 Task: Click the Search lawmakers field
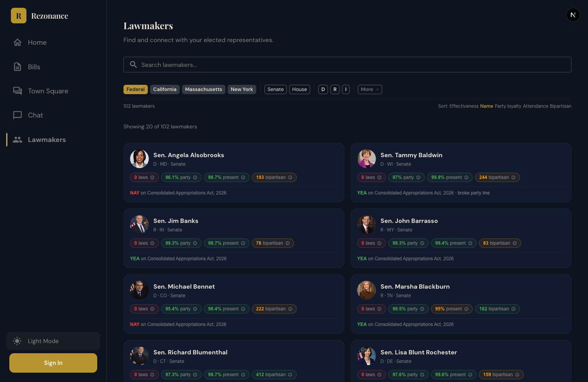pyautogui.click(x=347, y=65)
